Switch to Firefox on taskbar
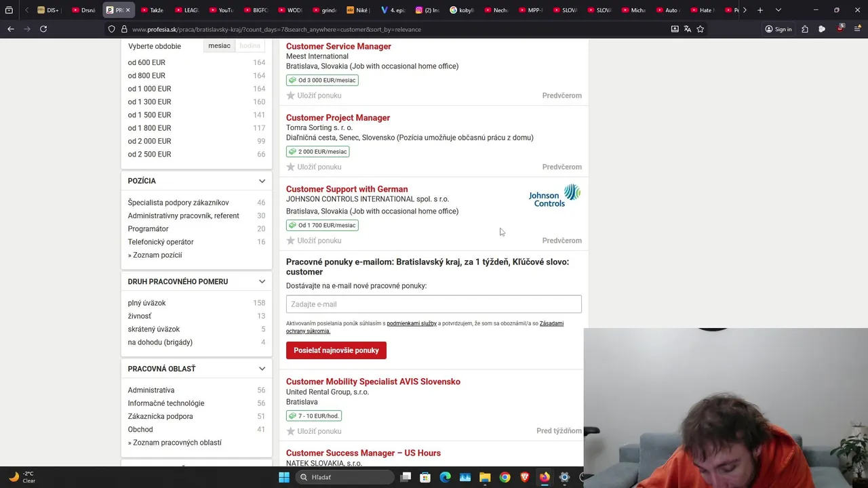868x488 pixels. 545,477
